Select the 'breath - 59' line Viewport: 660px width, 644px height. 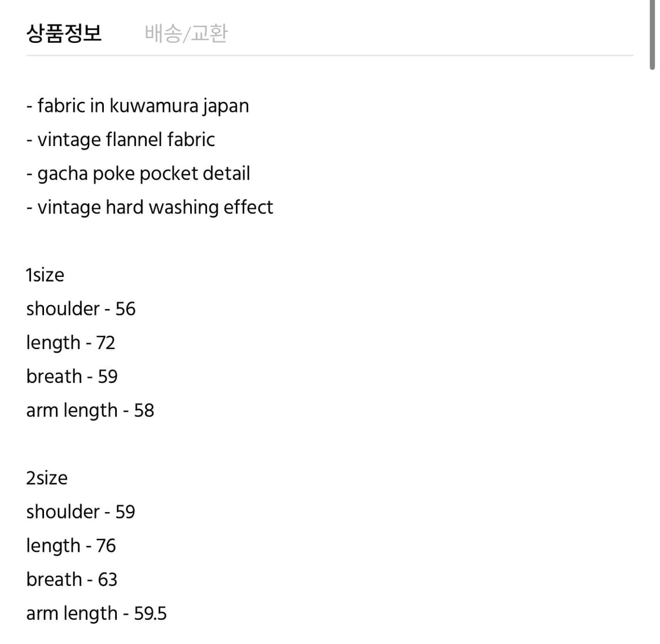click(72, 377)
